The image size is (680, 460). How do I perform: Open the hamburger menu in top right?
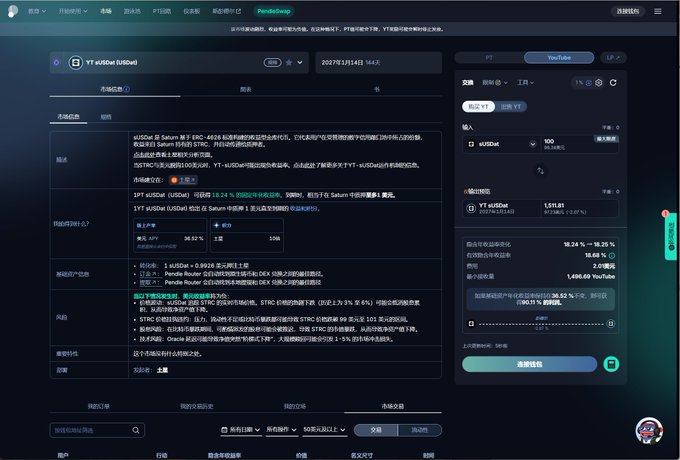tap(658, 11)
